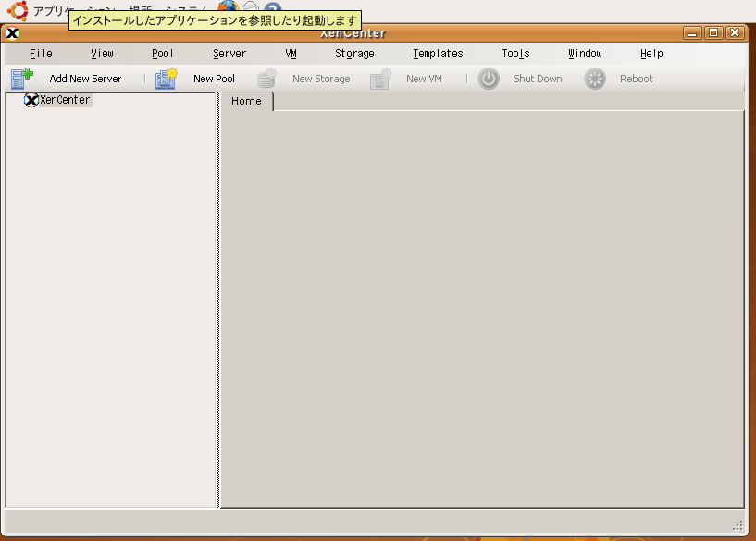Screen dimensions: 756x541
Task: Open the View menu
Action: pos(102,54)
